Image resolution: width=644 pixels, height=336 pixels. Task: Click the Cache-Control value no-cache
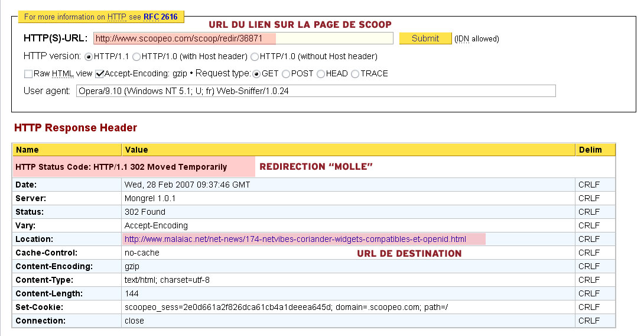click(x=142, y=253)
